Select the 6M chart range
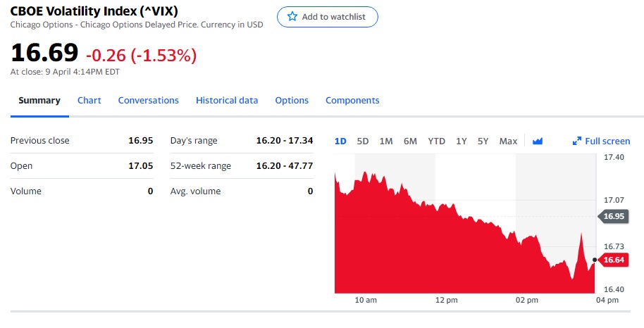This screenshot has width=644, height=328. pos(410,141)
